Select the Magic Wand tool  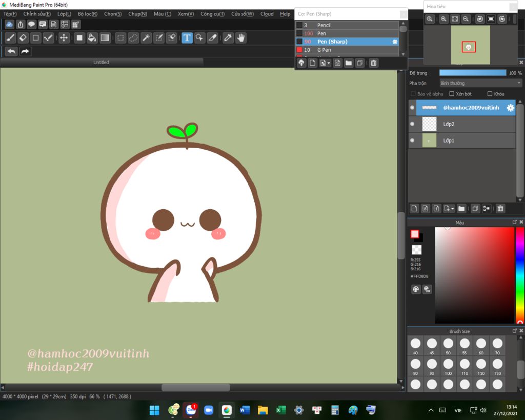click(x=146, y=38)
